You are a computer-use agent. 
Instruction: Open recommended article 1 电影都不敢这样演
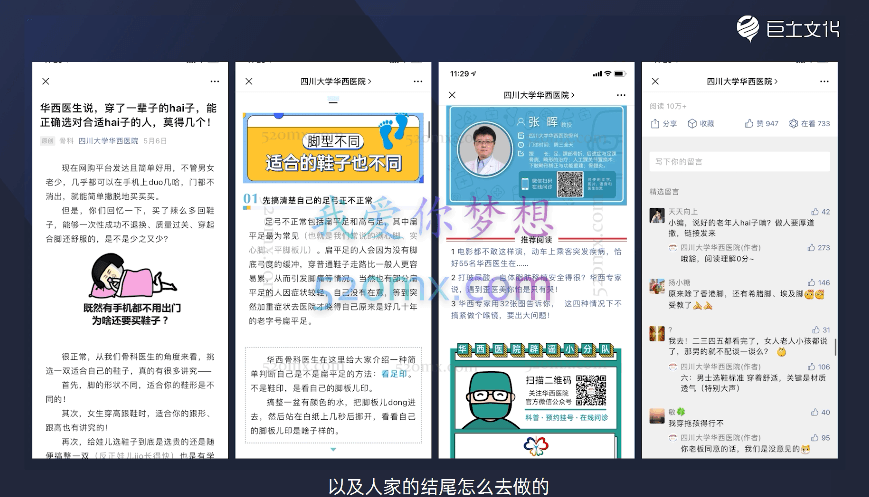coord(536,257)
